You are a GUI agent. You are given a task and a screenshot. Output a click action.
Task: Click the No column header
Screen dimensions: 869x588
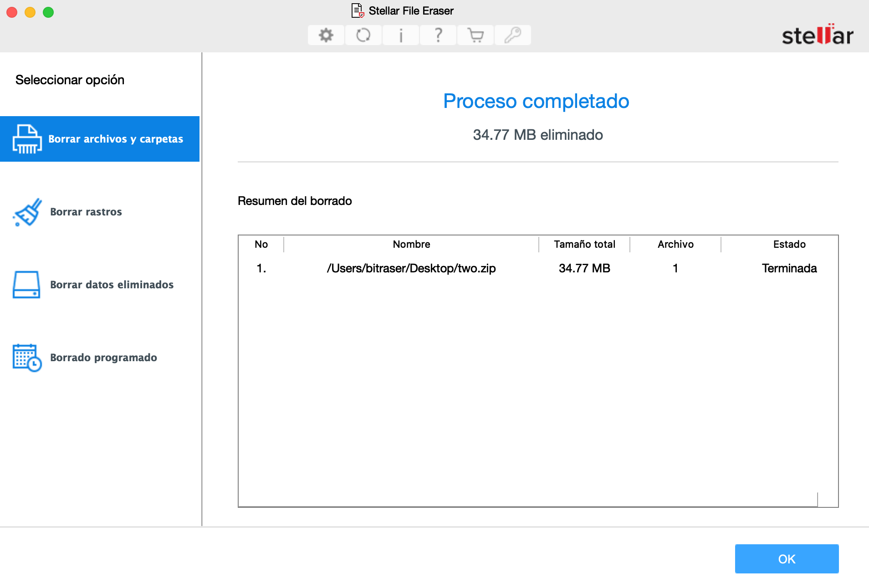tap(261, 244)
